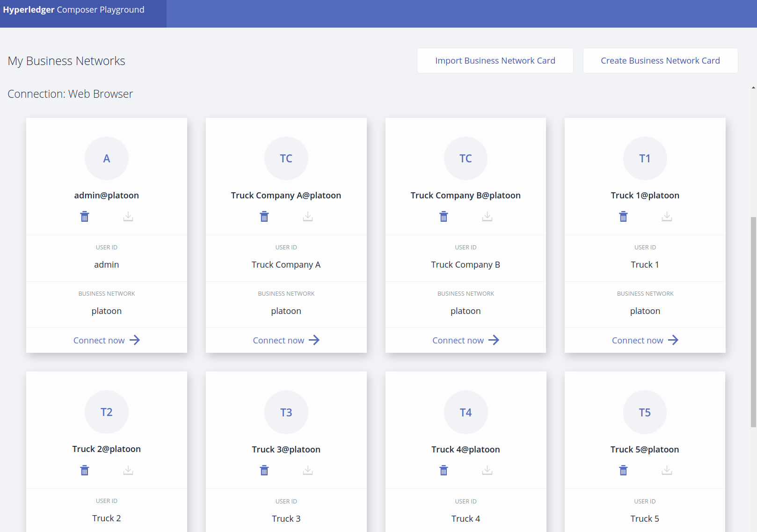Viewport: 757px width, 532px height.
Task: Export the Truck 1@platoon card
Action: [667, 217]
